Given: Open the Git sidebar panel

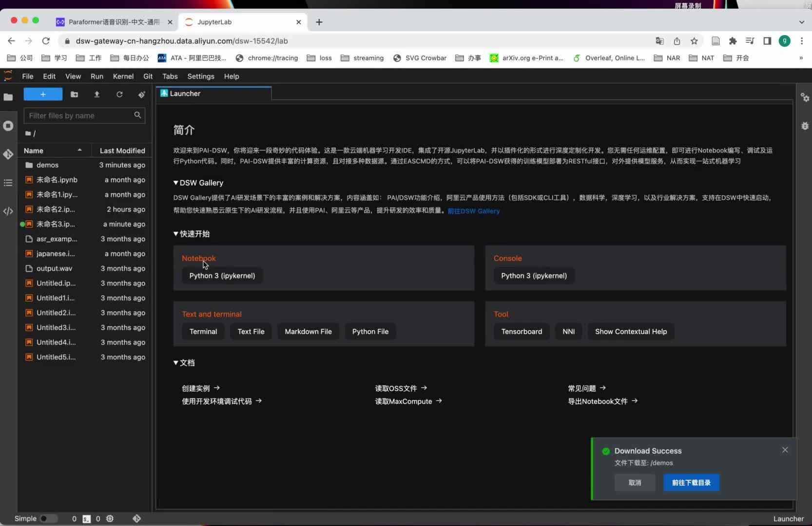Looking at the screenshot, I should pos(8,154).
